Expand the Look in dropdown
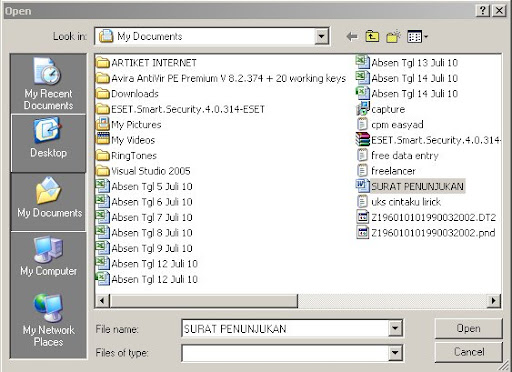Screen dimensions: 512x372 321,36
